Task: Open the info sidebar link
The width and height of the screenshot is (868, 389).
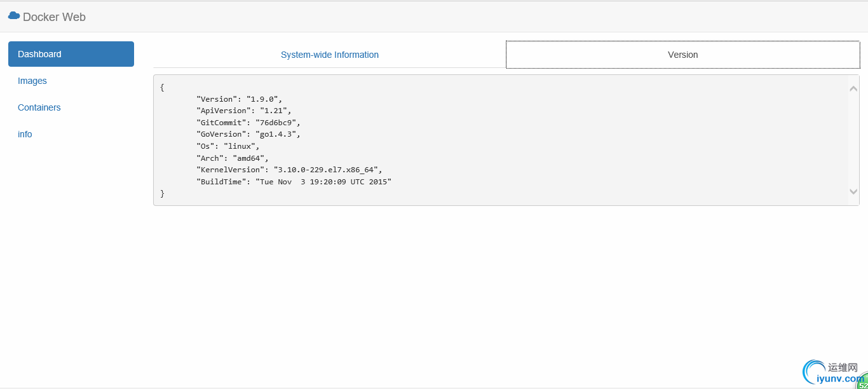Action: pyautogui.click(x=25, y=134)
